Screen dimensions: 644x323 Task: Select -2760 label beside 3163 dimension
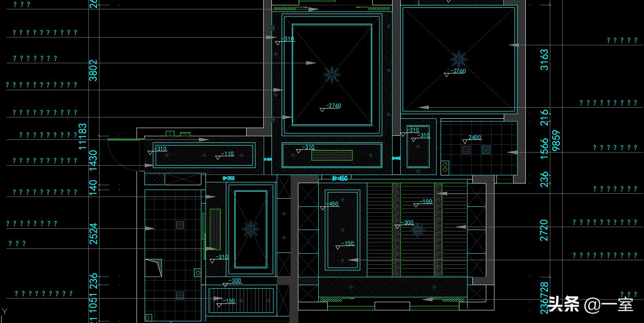click(459, 71)
